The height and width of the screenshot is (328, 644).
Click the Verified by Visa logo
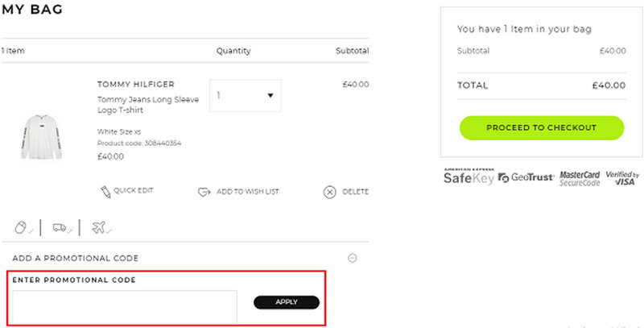coord(623,178)
